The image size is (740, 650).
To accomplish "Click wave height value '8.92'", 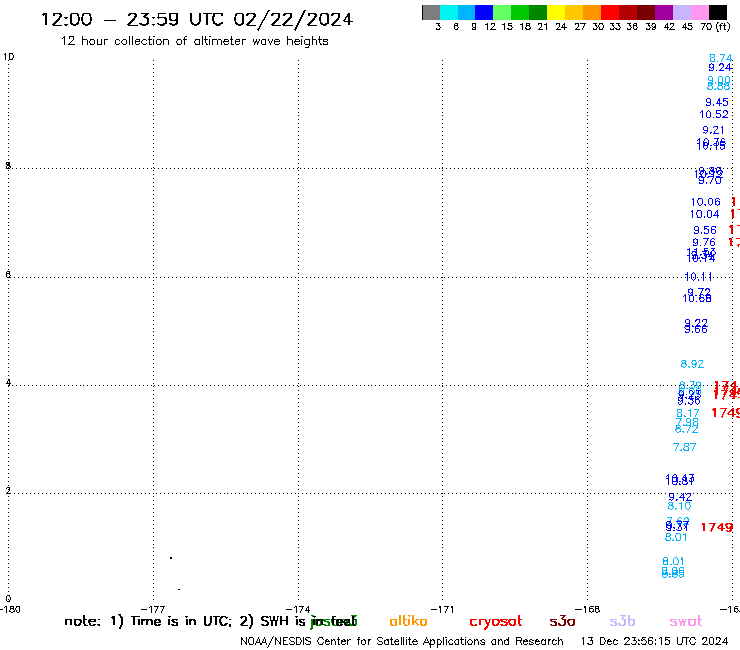I will pyautogui.click(x=692, y=364).
